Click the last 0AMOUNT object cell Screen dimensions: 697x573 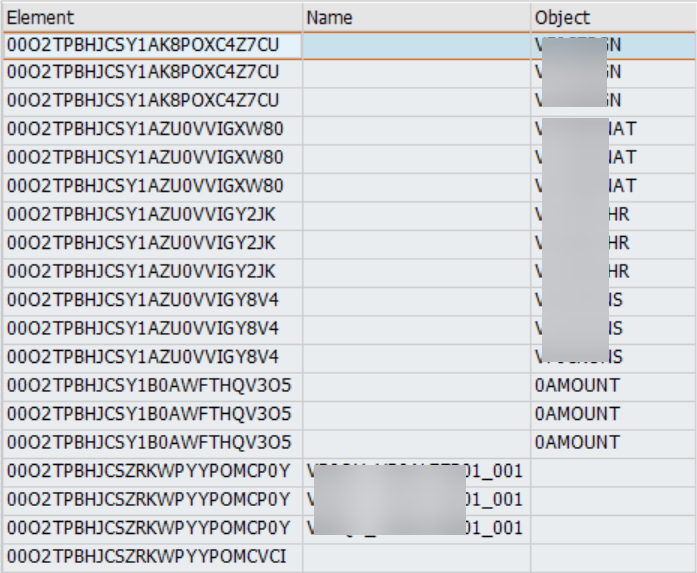click(x=614, y=442)
